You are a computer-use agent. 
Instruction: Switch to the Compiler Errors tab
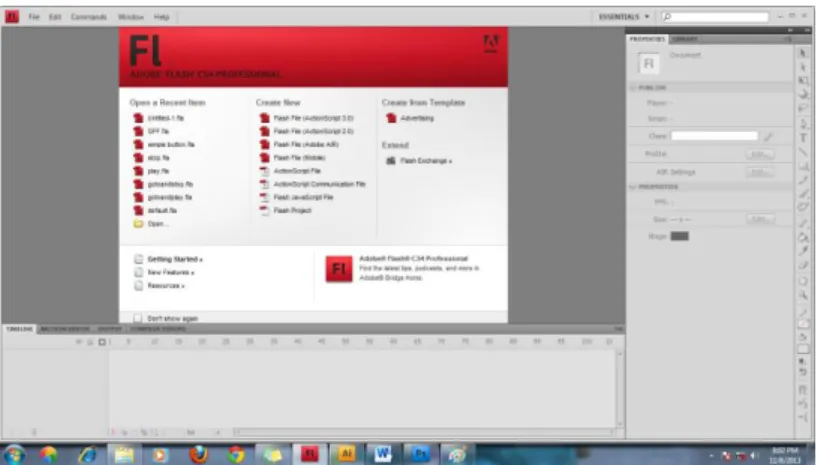(x=158, y=329)
